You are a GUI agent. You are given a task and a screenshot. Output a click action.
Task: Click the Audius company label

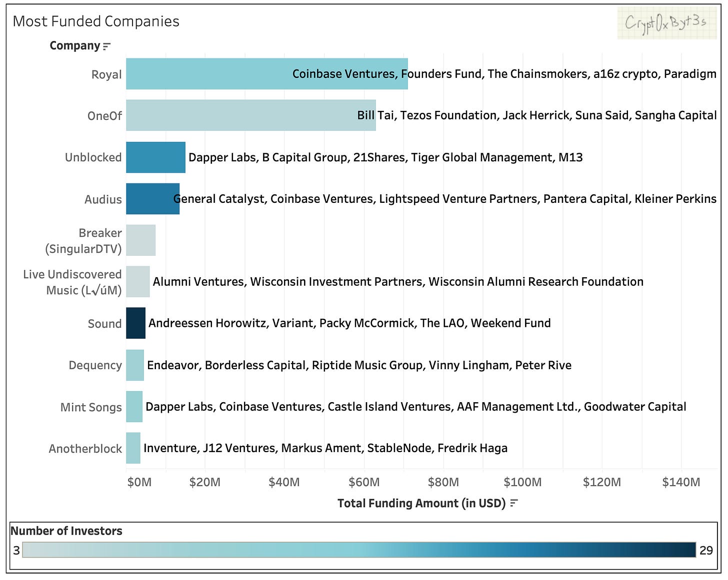pyautogui.click(x=103, y=199)
